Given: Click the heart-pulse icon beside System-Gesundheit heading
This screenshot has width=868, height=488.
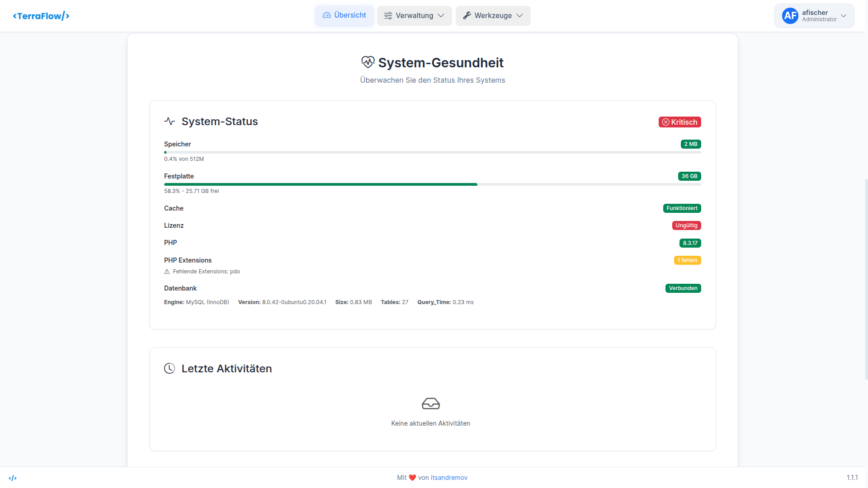Looking at the screenshot, I should coord(368,62).
